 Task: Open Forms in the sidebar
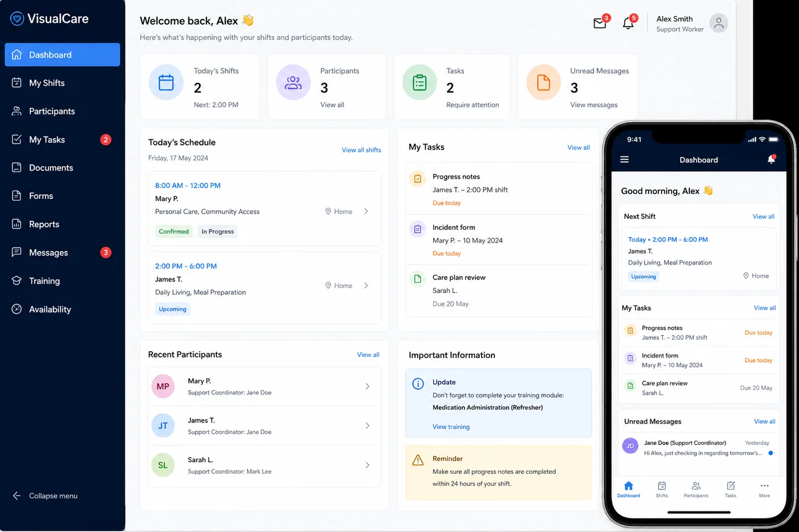pyautogui.click(x=62, y=196)
